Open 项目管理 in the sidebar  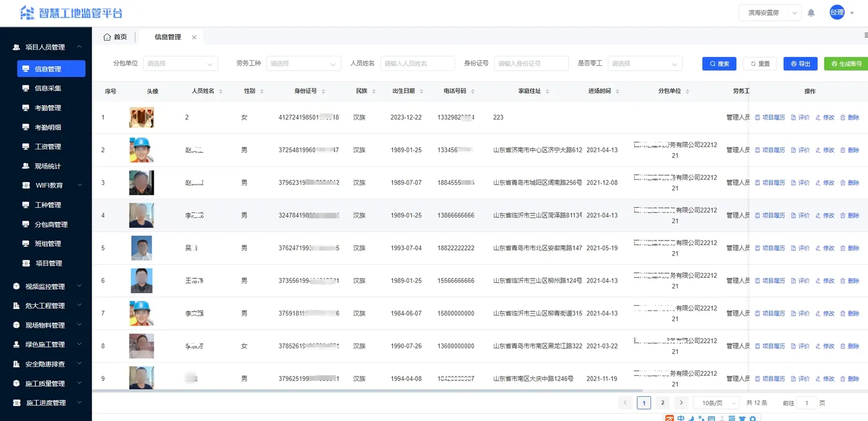pyautogui.click(x=49, y=263)
